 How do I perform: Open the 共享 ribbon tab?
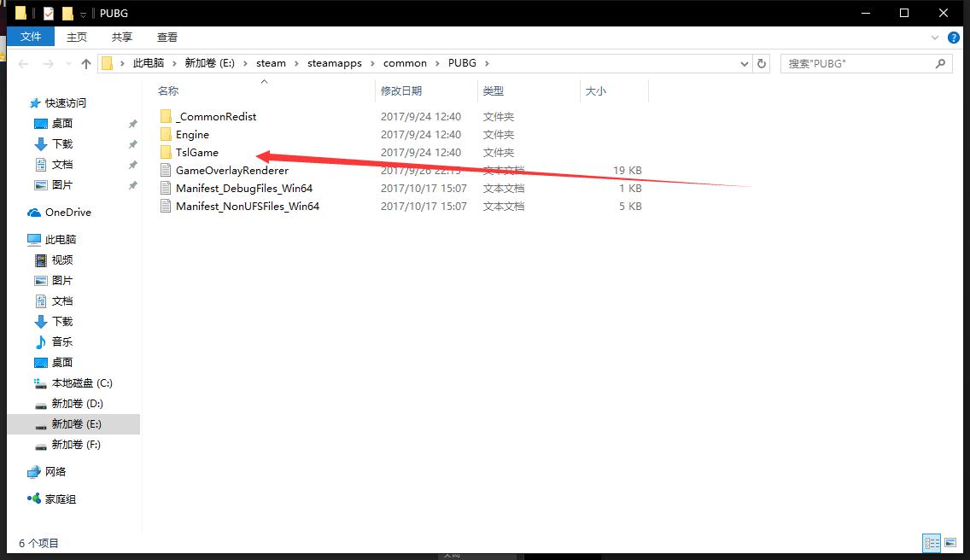point(122,37)
